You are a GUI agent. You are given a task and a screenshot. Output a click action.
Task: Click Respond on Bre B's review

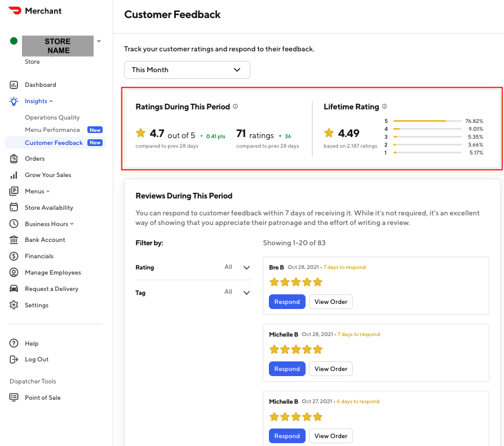tap(287, 302)
